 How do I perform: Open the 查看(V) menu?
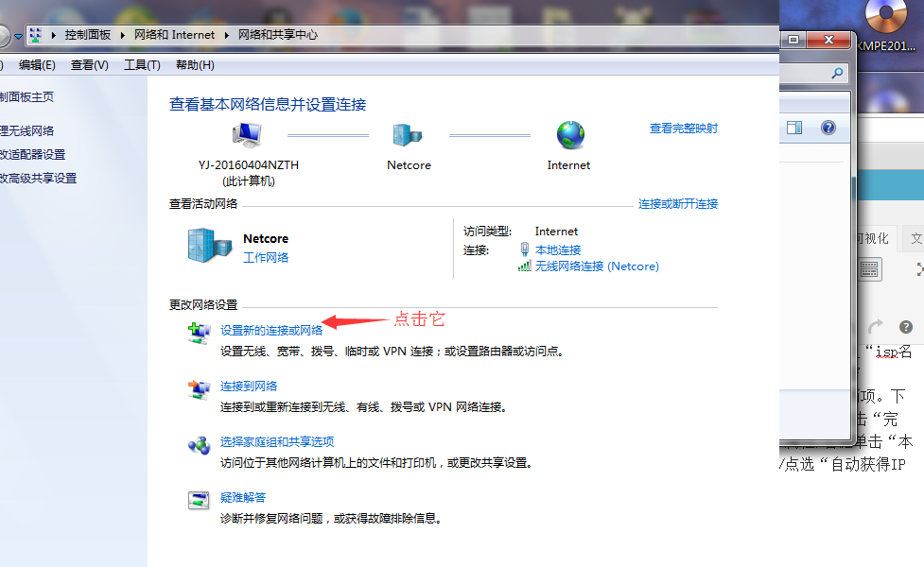[x=89, y=65]
